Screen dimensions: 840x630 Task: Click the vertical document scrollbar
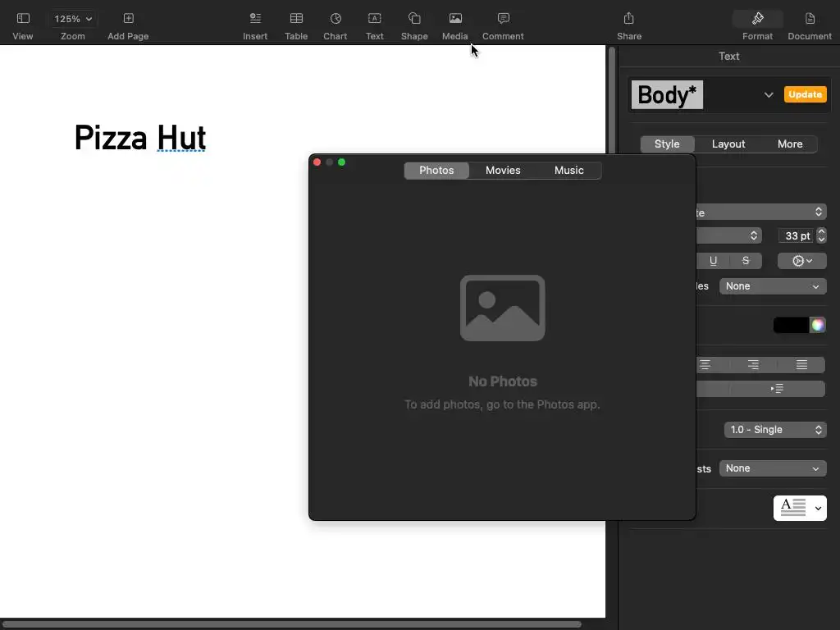point(611,99)
